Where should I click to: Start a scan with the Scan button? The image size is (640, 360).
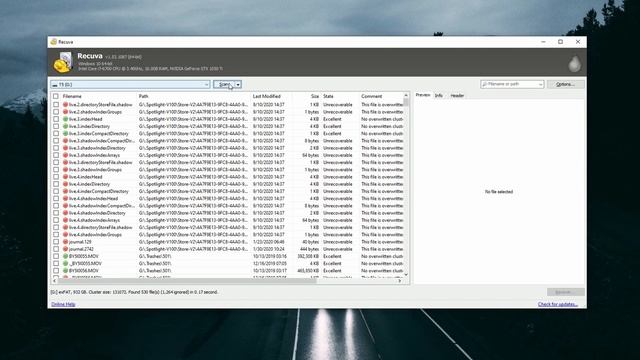224,84
